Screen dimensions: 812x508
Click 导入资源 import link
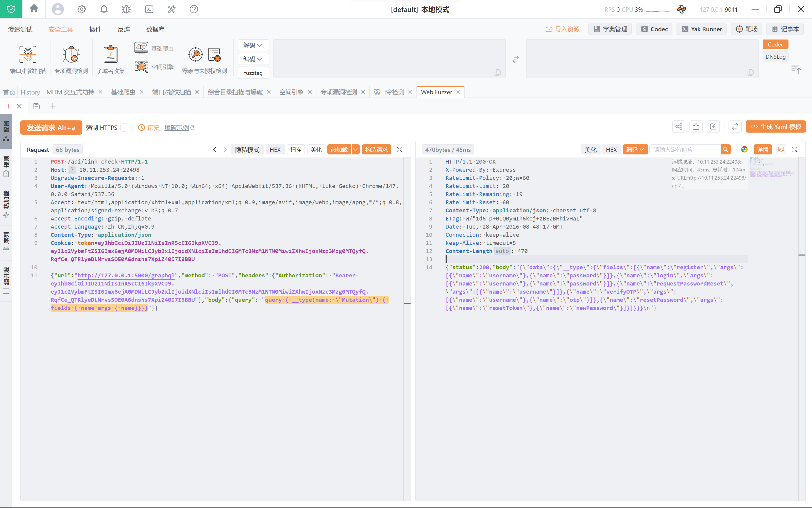click(x=563, y=29)
